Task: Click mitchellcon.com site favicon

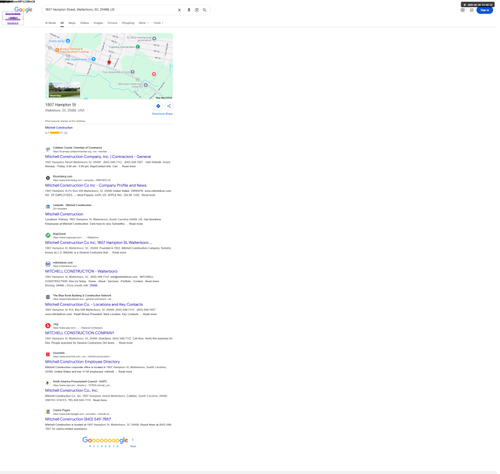Action: tap(48, 264)
